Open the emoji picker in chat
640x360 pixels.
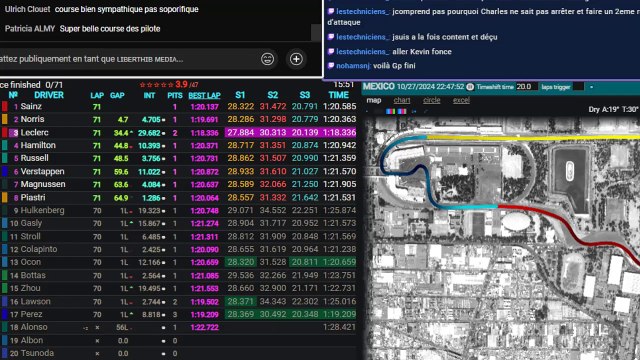[x=267, y=59]
